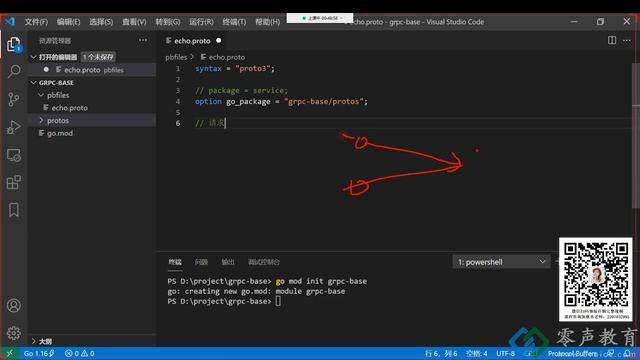The image size is (640, 360).
Task: Open Run and Debug view icon
Action: (14, 127)
